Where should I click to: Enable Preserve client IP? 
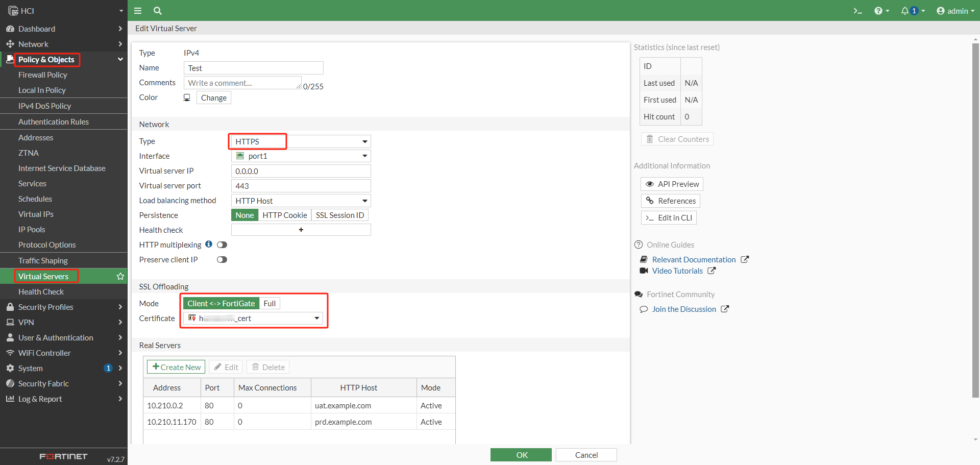pos(222,259)
